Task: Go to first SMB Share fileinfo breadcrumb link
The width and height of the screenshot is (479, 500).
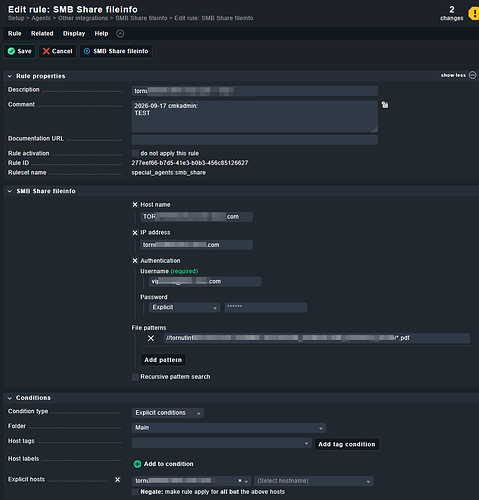Action: 141,18
